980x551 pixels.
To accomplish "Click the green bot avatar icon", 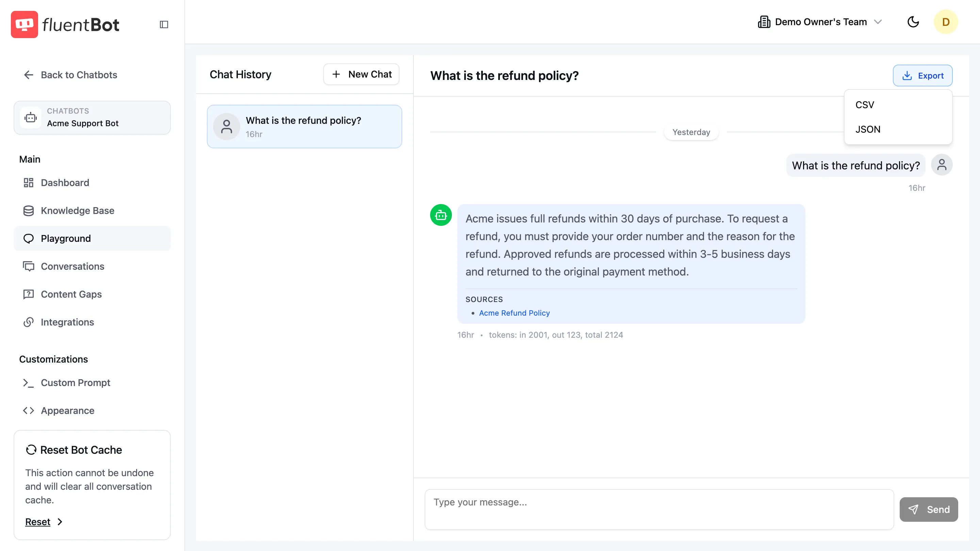I will pos(441,215).
